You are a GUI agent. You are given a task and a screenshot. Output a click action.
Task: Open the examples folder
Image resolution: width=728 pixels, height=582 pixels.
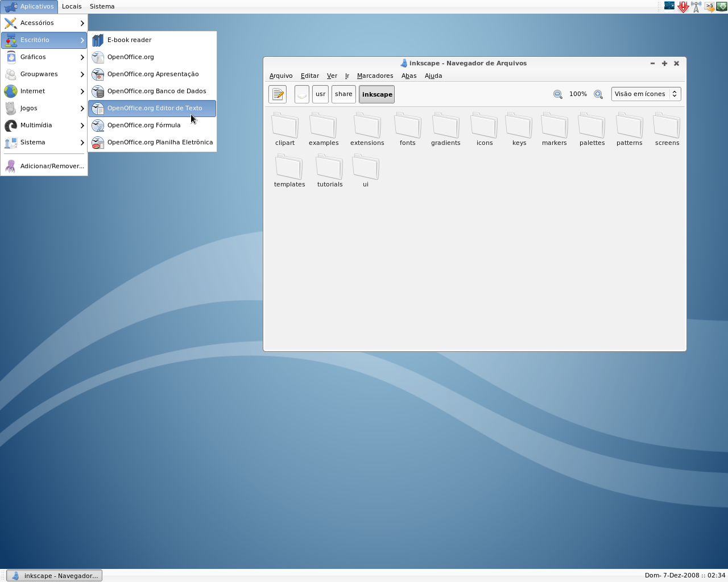324,129
